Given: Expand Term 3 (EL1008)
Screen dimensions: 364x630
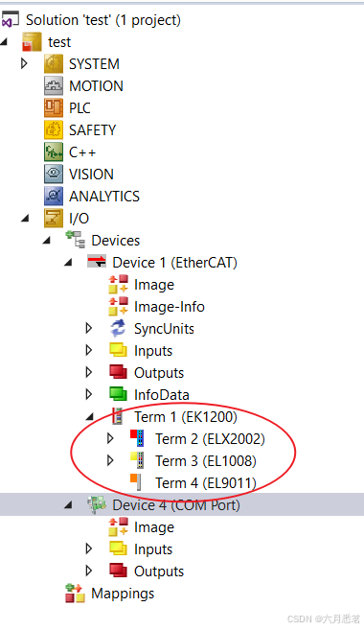Looking at the screenshot, I should pos(111,460).
